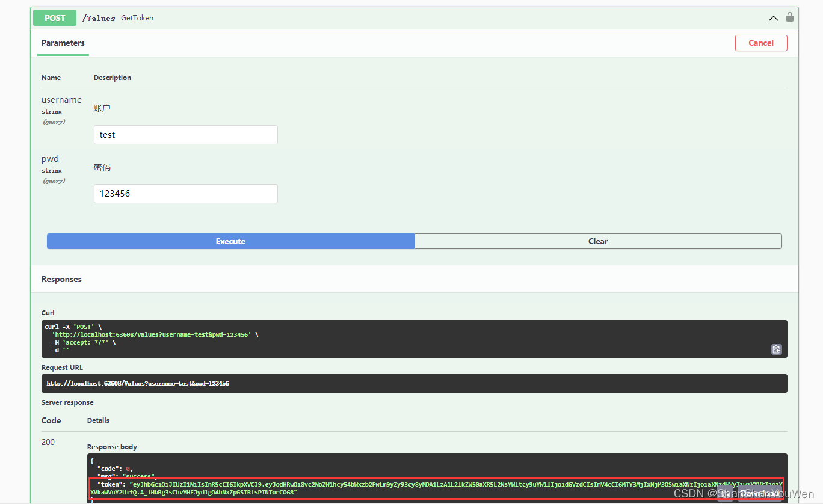
Task: Switch to the Parameters tab
Action: click(x=63, y=43)
